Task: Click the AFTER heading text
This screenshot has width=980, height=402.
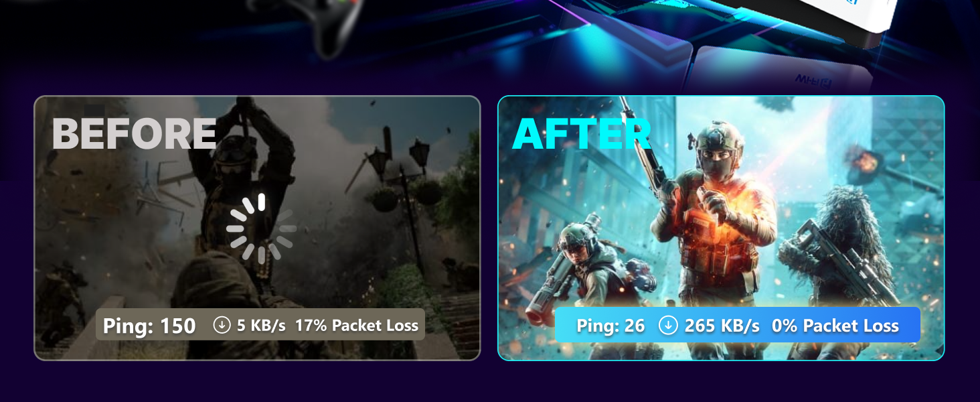Action: click(582, 133)
